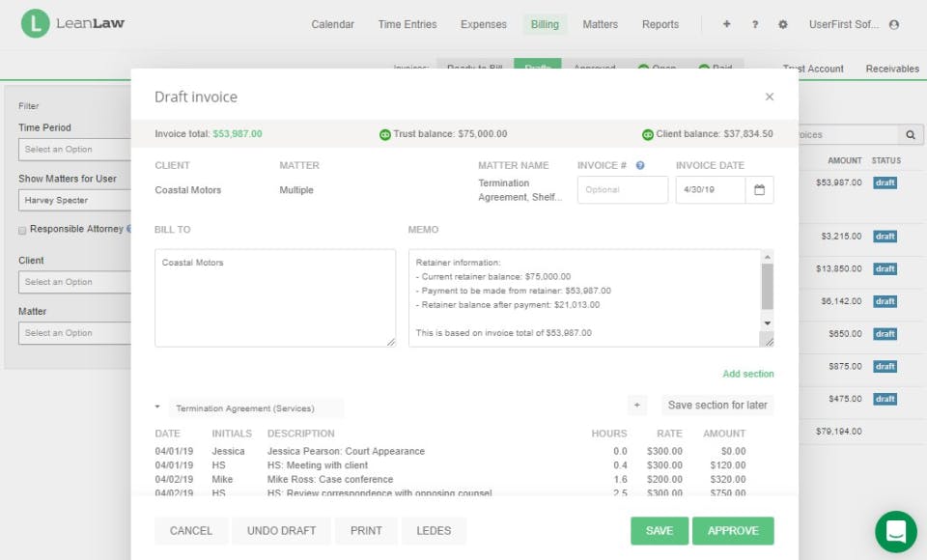Click the plus add icon in top navigation

[726, 24]
